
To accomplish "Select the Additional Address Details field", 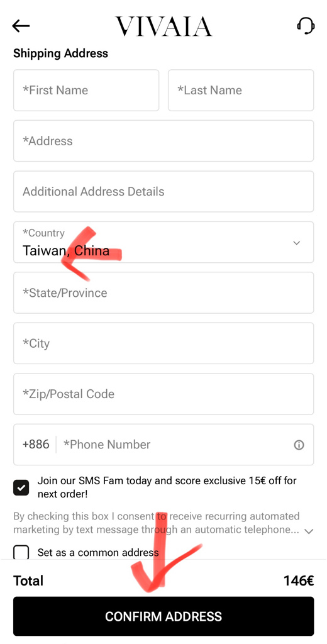I will [x=163, y=191].
